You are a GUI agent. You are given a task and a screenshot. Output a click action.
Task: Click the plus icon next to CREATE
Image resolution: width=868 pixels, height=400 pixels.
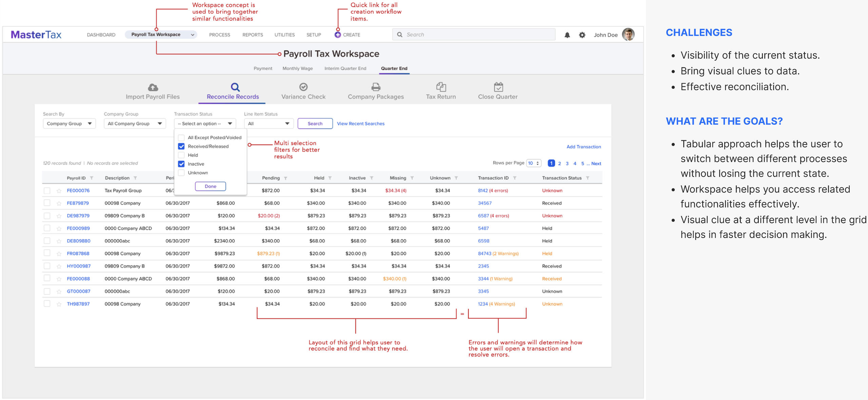pyautogui.click(x=337, y=35)
